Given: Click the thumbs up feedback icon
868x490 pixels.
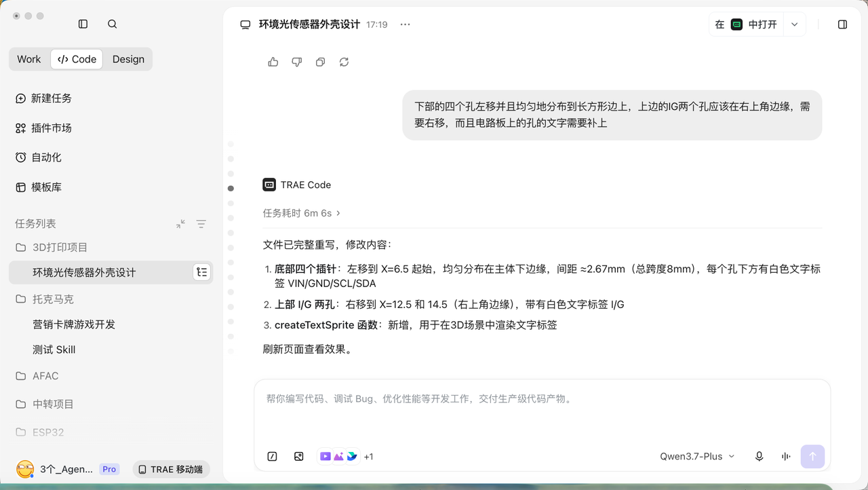Looking at the screenshot, I should coord(273,62).
